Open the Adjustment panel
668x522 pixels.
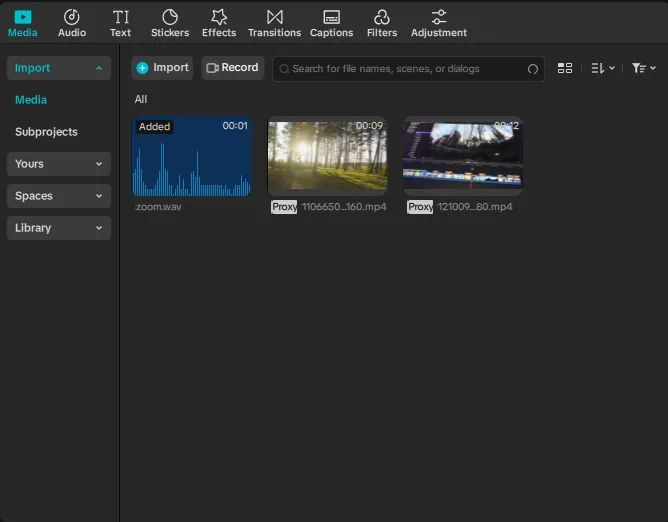point(438,23)
